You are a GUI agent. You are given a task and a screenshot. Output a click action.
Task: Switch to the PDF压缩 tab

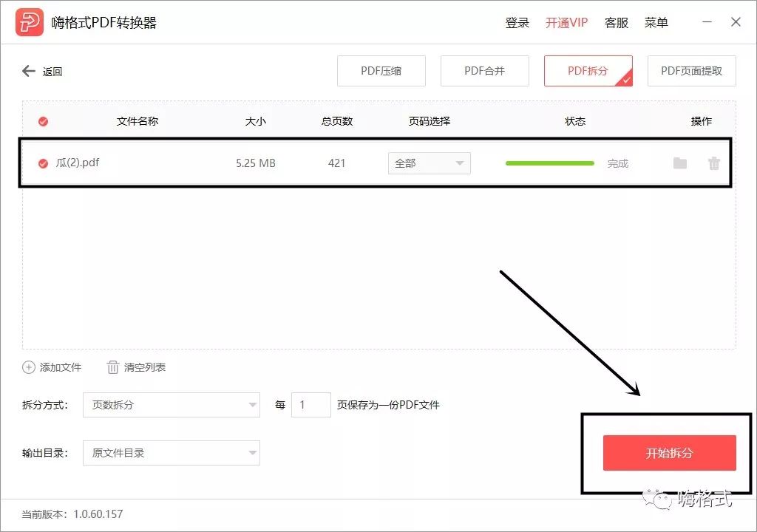[381, 71]
